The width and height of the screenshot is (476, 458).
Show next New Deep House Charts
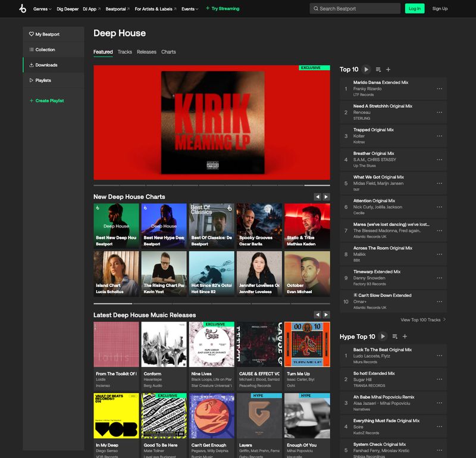click(x=326, y=197)
